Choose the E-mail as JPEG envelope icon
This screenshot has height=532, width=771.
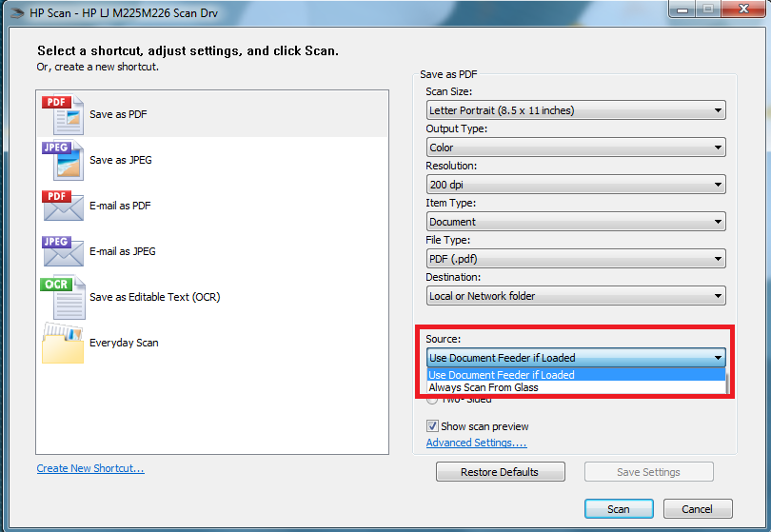click(63, 251)
